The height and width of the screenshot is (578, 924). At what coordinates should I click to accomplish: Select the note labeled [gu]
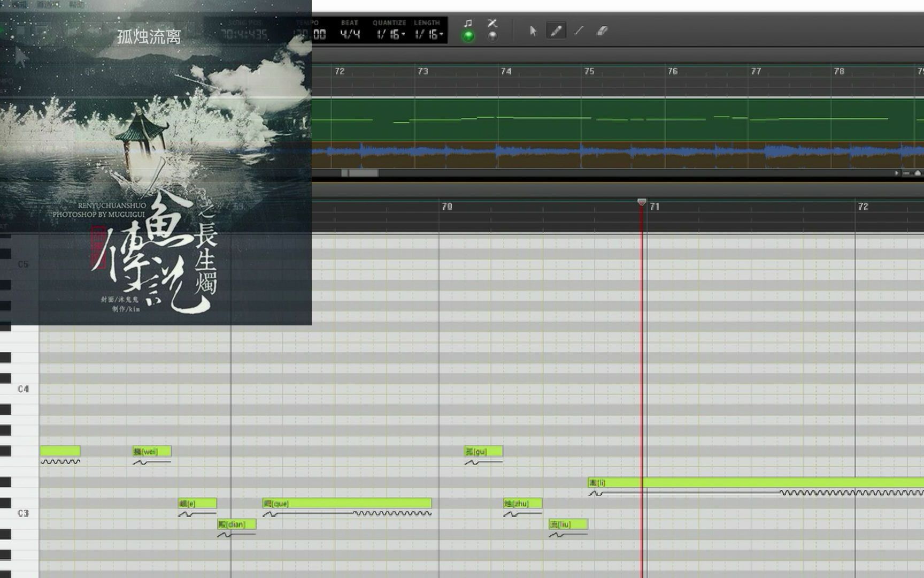tap(483, 451)
